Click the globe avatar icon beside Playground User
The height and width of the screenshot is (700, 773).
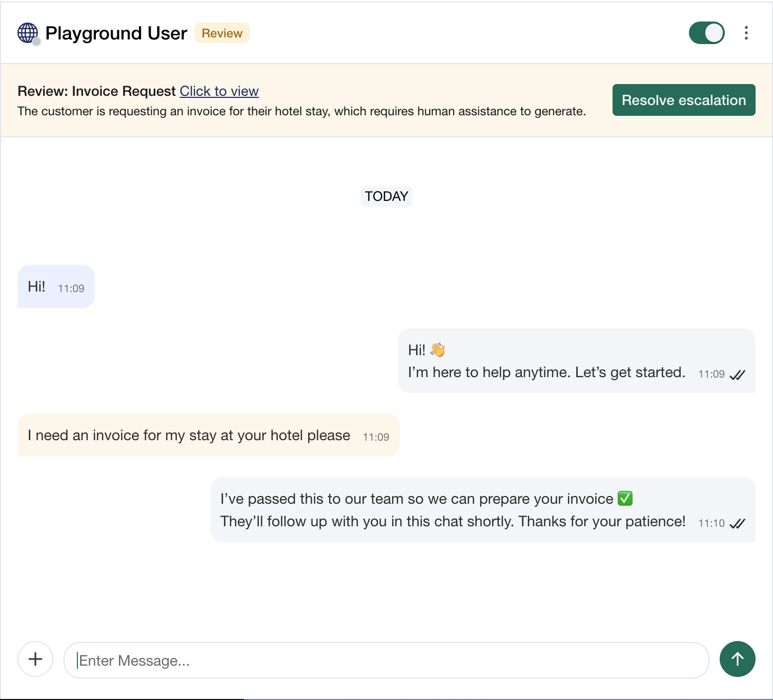[x=28, y=33]
